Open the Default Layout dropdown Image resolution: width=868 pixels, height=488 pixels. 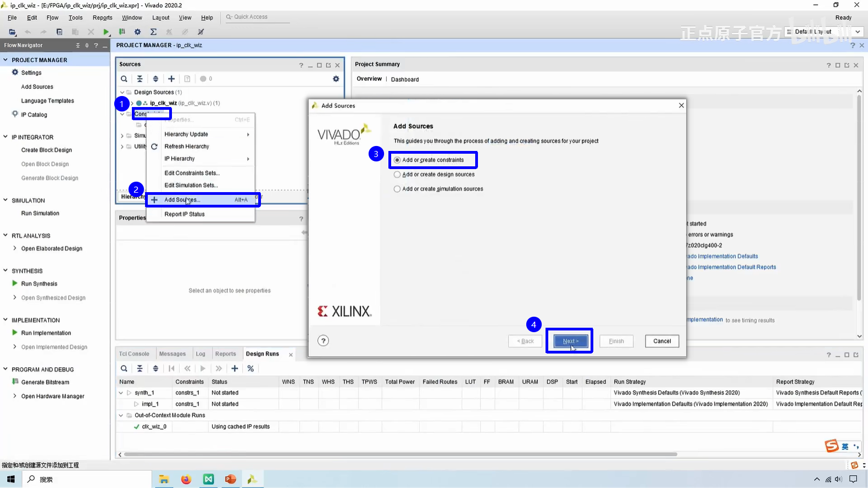(x=824, y=32)
